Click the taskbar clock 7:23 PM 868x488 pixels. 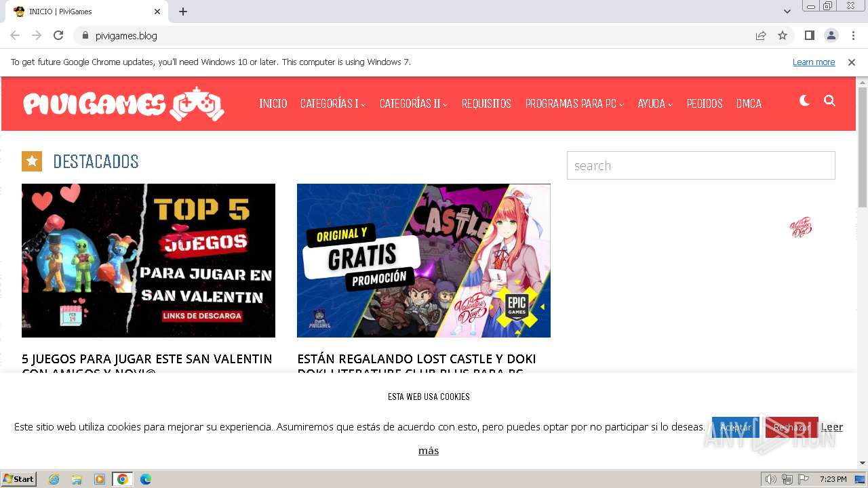833,479
